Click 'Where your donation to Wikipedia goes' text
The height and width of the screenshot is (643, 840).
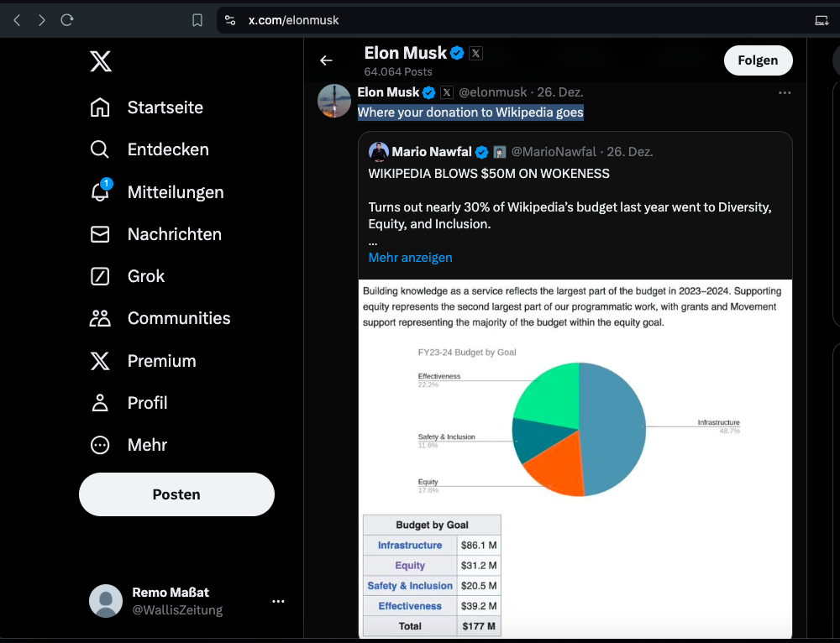pyautogui.click(x=470, y=112)
